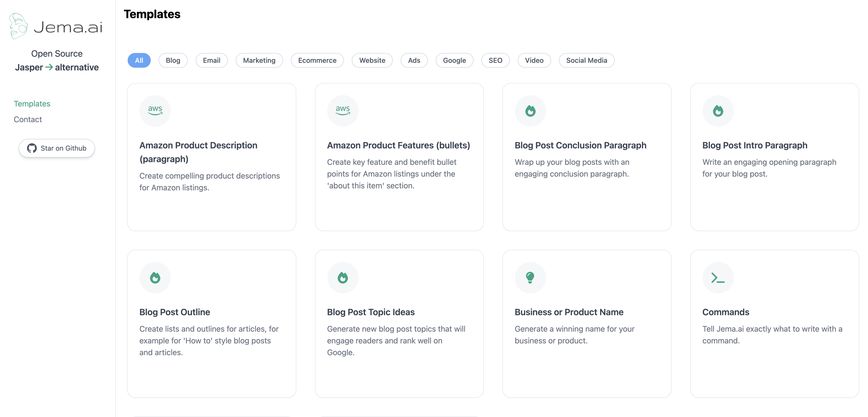This screenshot has width=868, height=417.
Task: Click flame icon on Blog Post Intro Paragraph
Action: [718, 110]
